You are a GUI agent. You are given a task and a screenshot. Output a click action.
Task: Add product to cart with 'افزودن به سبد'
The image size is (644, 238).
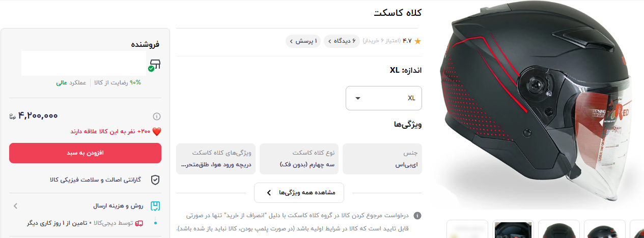pos(85,153)
